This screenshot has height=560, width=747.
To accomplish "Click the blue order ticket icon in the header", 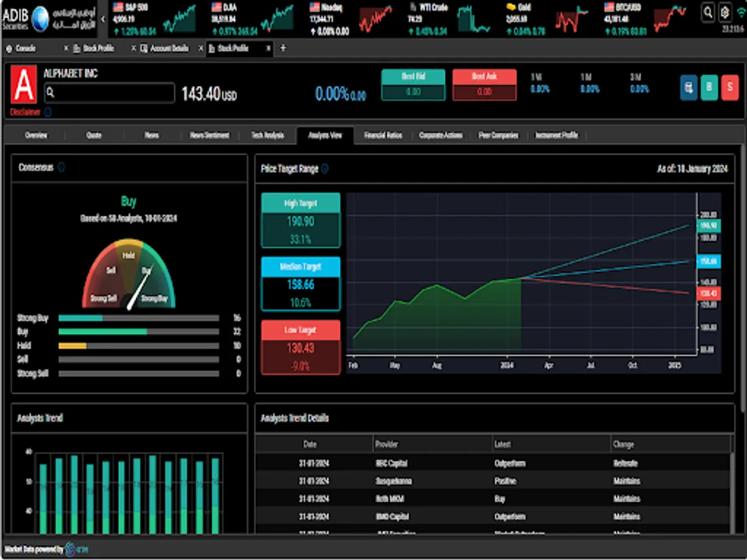I will tap(688, 87).
